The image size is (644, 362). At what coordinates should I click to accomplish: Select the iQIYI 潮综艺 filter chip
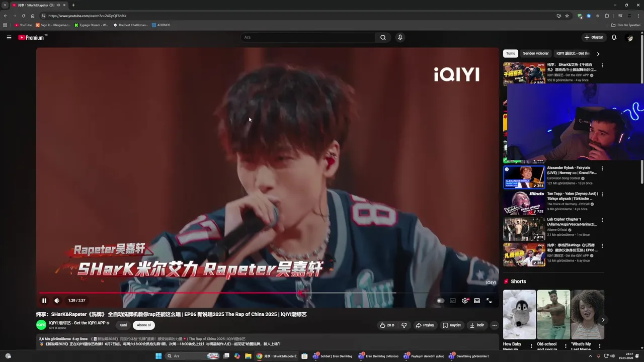click(573, 53)
